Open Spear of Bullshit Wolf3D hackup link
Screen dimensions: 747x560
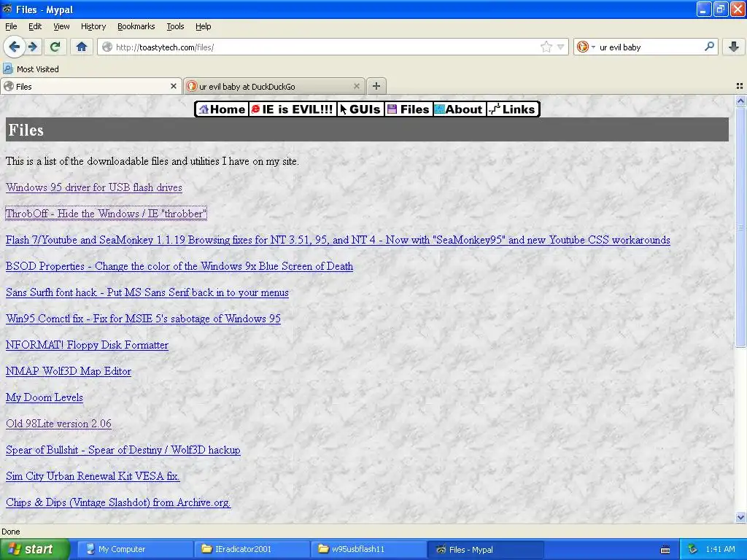(123, 449)
